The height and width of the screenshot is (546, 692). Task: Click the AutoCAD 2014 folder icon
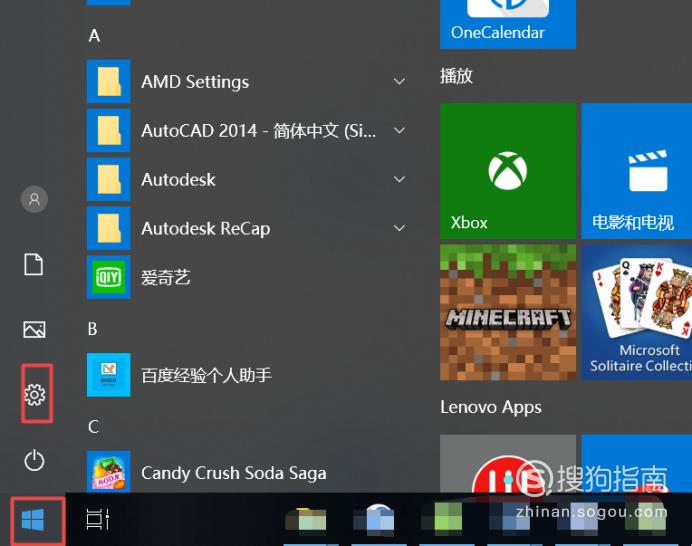click(x=109, y=130)
